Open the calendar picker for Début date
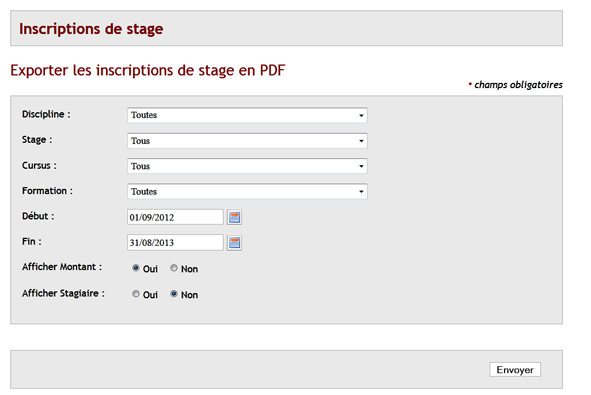 (x=234, y=217)
